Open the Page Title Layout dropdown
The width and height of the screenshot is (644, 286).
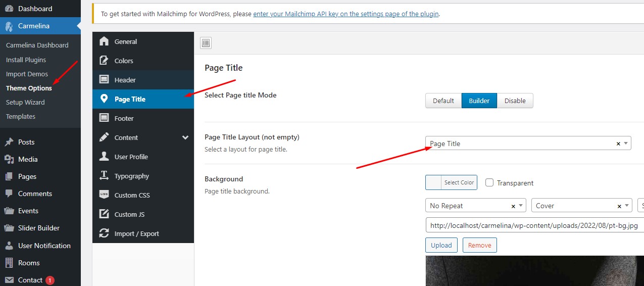tap(527, 144)
